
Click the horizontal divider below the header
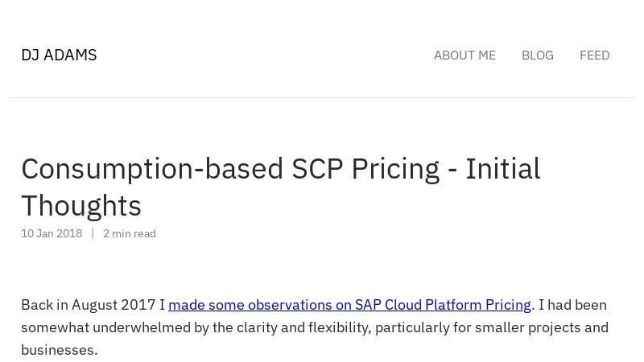pos(322,97)
